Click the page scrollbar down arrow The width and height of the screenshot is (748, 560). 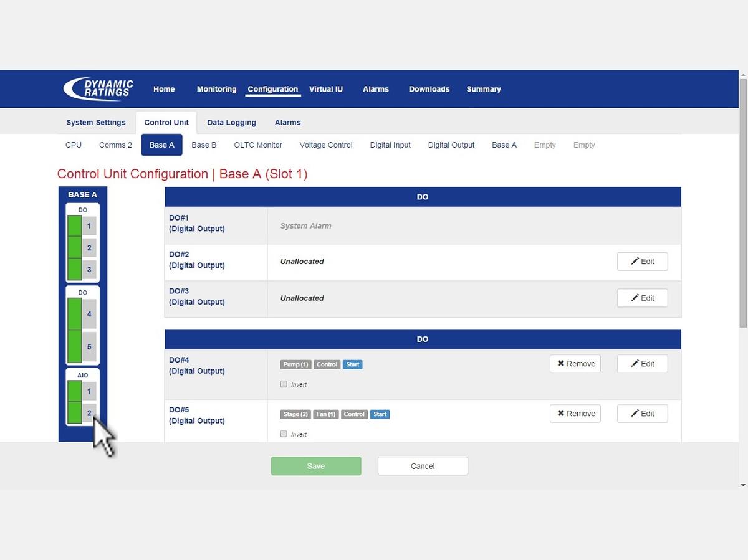743,485
